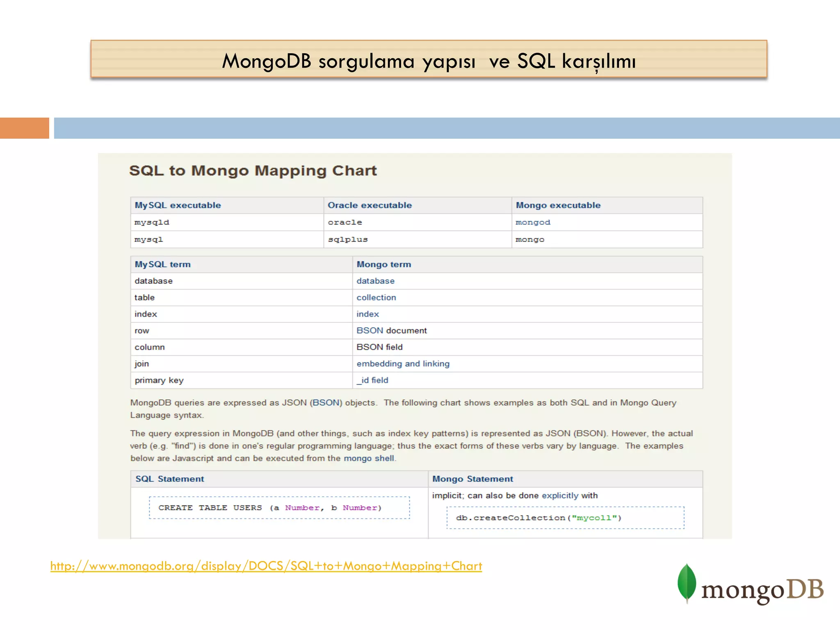This screenshot has height=630, width=840.
Task: Click the MySQL 'column' term cell
Action: click(x=242, y=347)
